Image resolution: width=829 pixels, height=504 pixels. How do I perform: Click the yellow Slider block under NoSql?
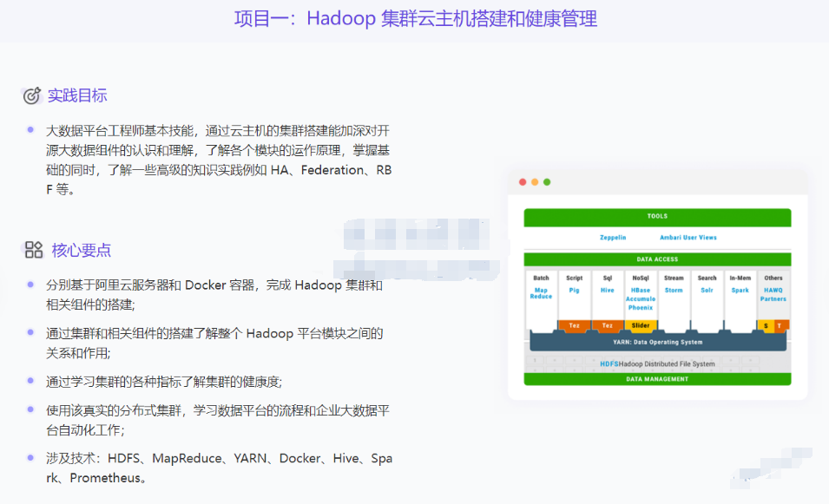[641, 325]
